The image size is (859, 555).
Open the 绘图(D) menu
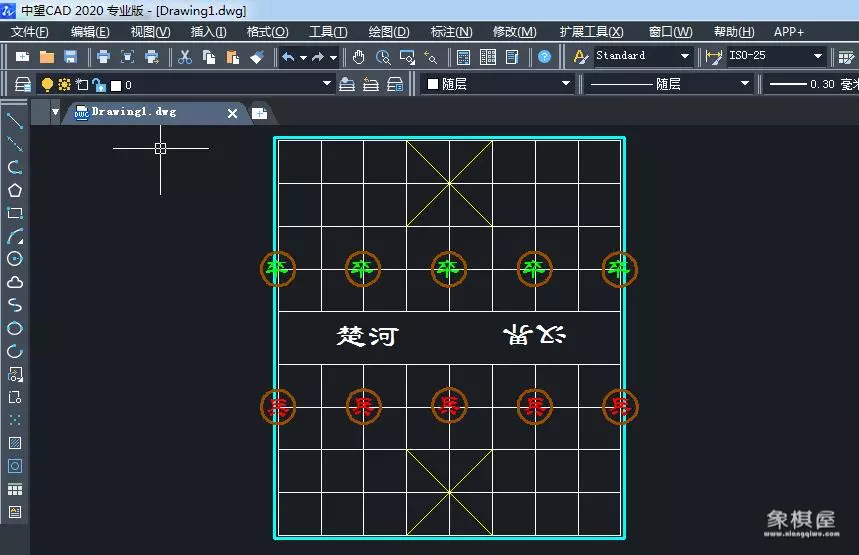click(x=388, y=32)
